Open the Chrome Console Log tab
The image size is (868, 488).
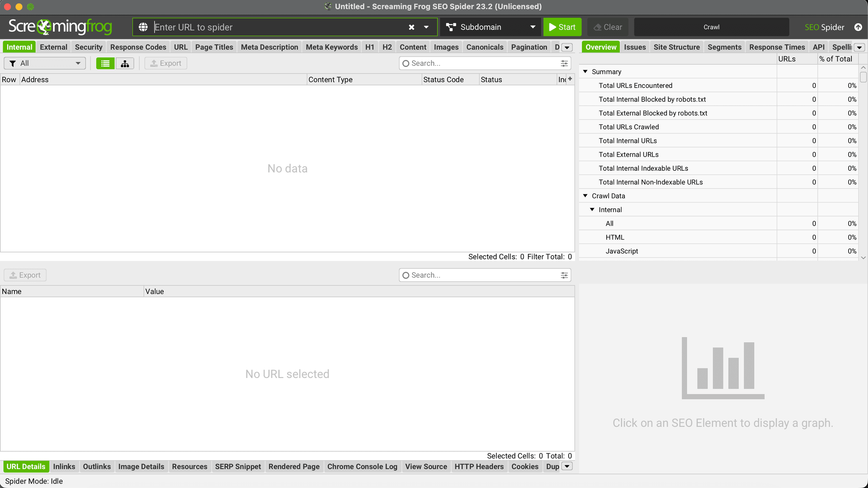point(362,467)
